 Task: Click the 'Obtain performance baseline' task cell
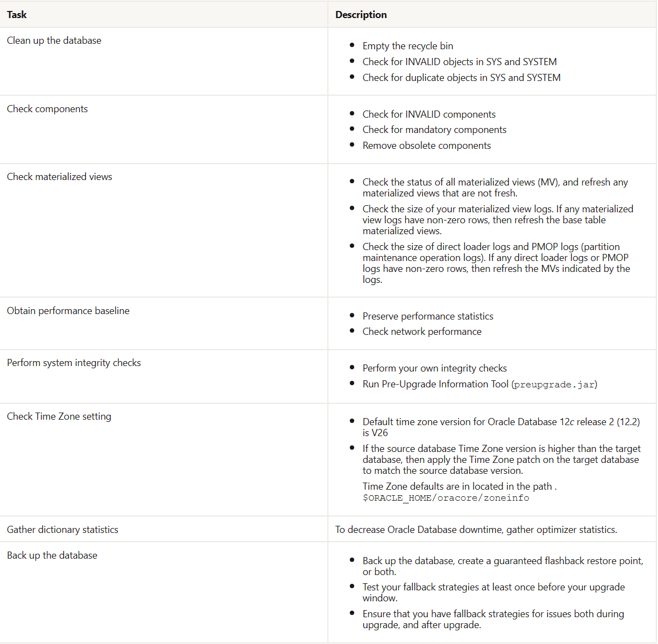[68, 311]
